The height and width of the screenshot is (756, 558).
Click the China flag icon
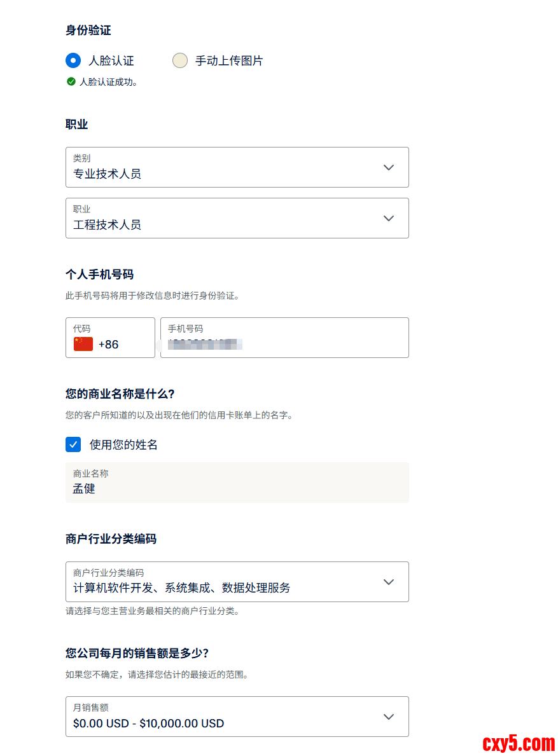[83, 344]
